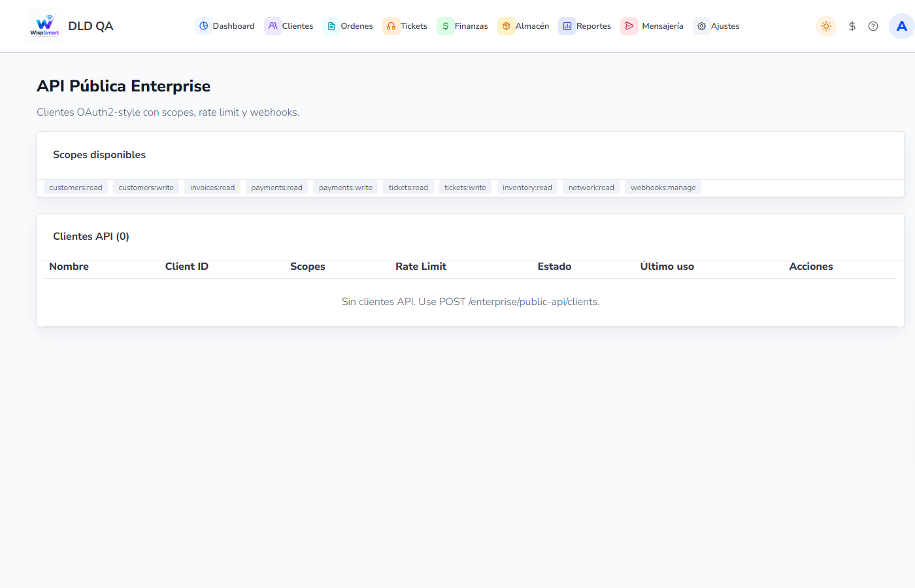Click the tickets:read scope tag
This screenshot has height=588, width=915.
[x=408, y=188]
